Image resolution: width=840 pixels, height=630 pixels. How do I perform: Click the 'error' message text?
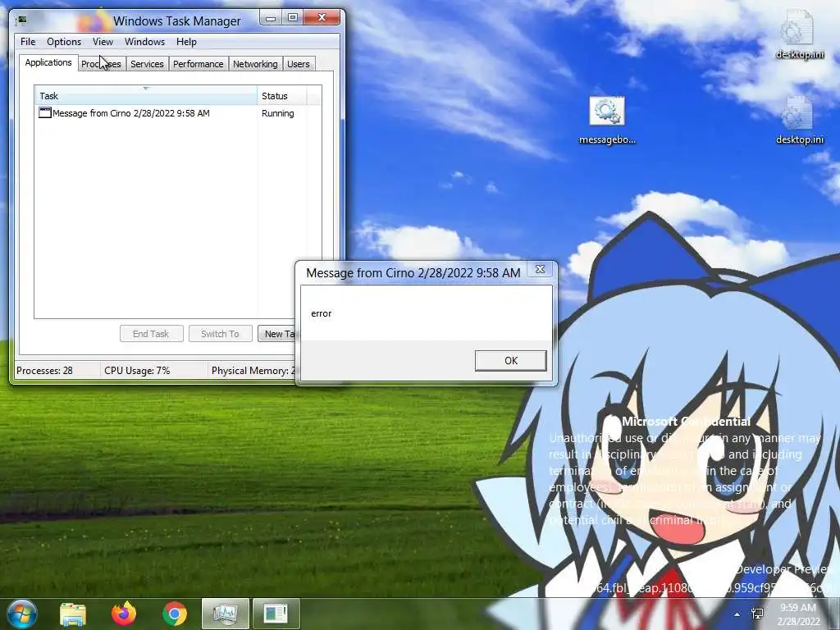(x=322, y=313)
